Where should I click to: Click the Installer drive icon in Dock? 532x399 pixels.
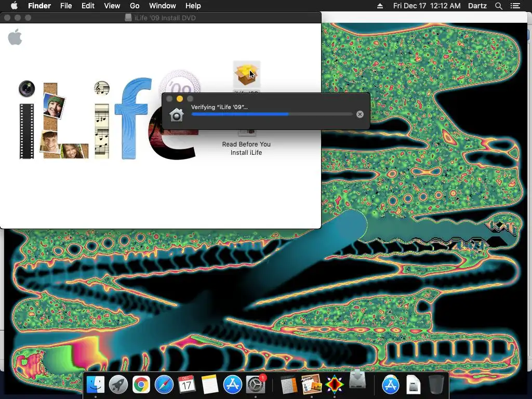[x=357, y=379]
